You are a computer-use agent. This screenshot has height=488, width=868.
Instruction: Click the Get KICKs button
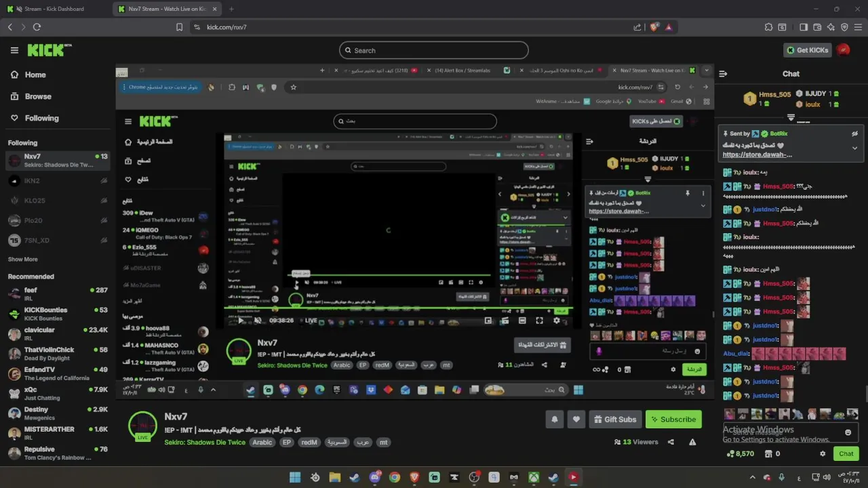click(808, 50)
